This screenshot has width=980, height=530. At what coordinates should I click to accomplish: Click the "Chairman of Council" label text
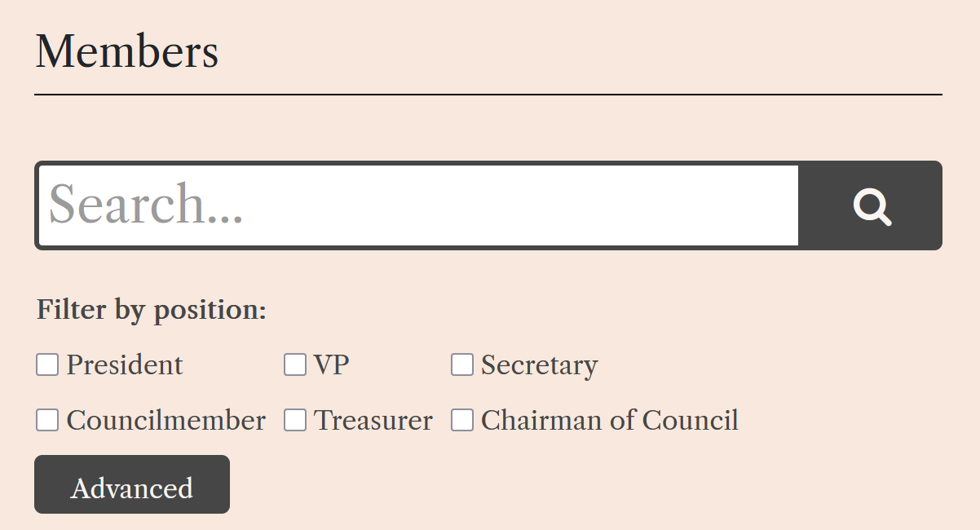(609, 420)
